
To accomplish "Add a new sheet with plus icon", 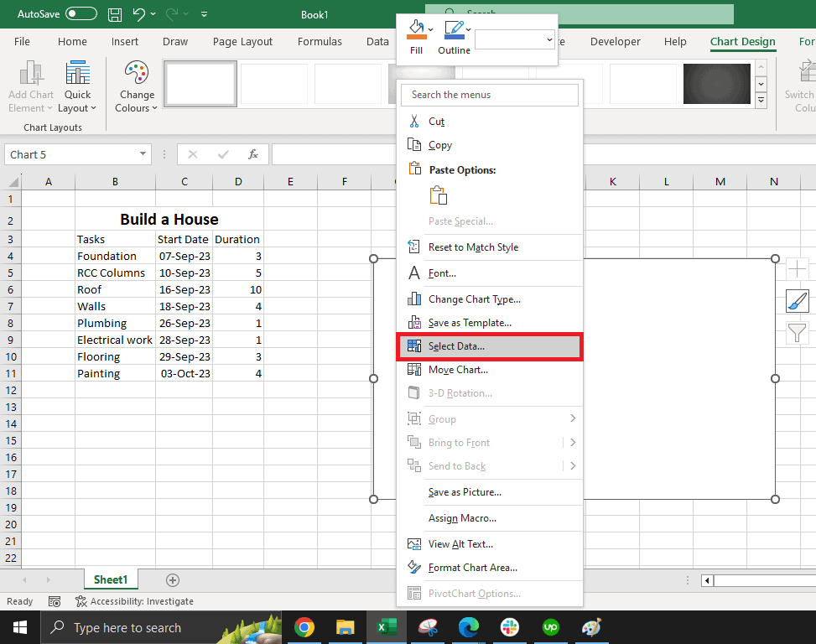I will [173, 579].
